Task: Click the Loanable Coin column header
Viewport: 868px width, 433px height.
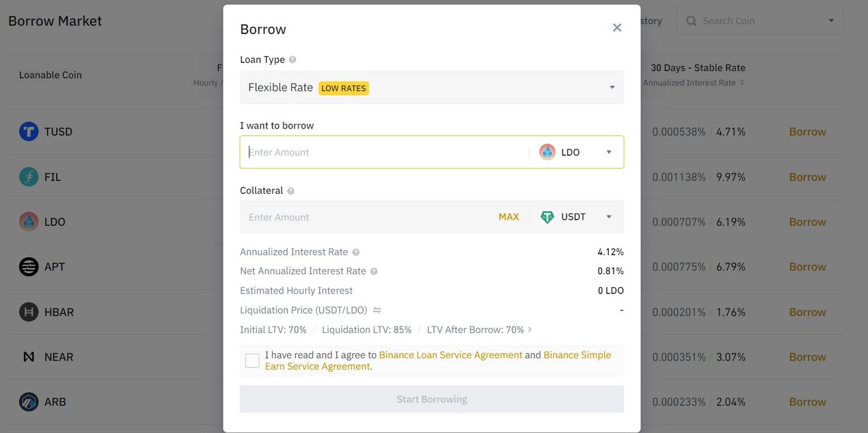Action: coord(50,75)
